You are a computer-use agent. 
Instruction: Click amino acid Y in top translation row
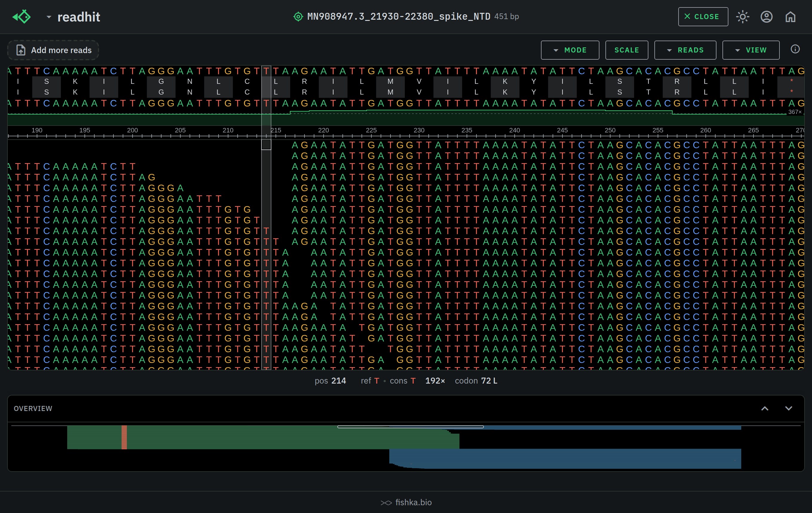[533, 81]
